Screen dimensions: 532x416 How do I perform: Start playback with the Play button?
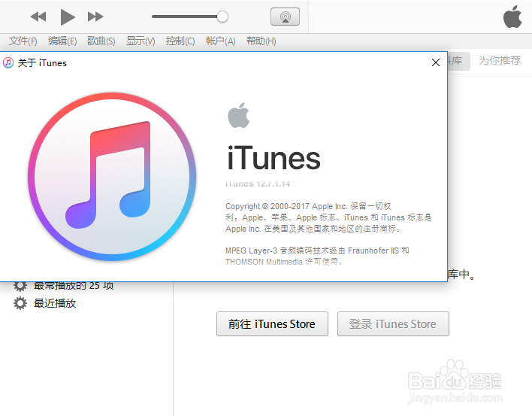68,17
